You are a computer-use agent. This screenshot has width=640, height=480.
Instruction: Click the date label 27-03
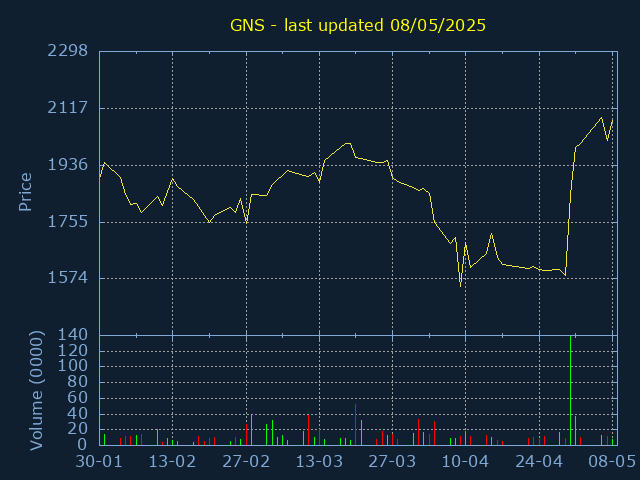(x=392, y=462)
